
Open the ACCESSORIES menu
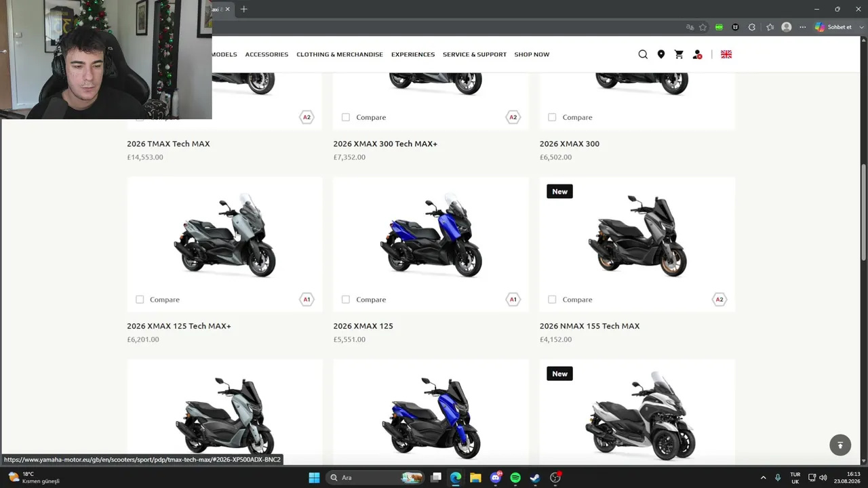[267, 54]
